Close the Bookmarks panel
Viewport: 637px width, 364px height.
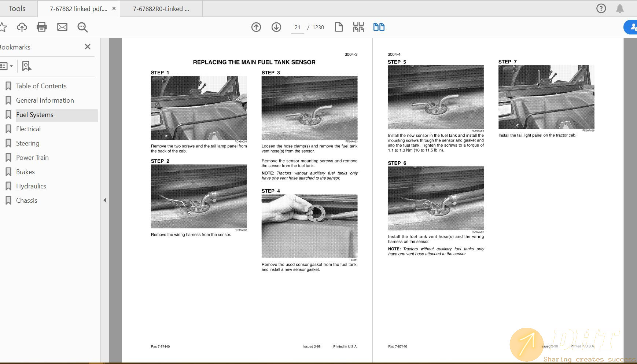coord(88,47)
